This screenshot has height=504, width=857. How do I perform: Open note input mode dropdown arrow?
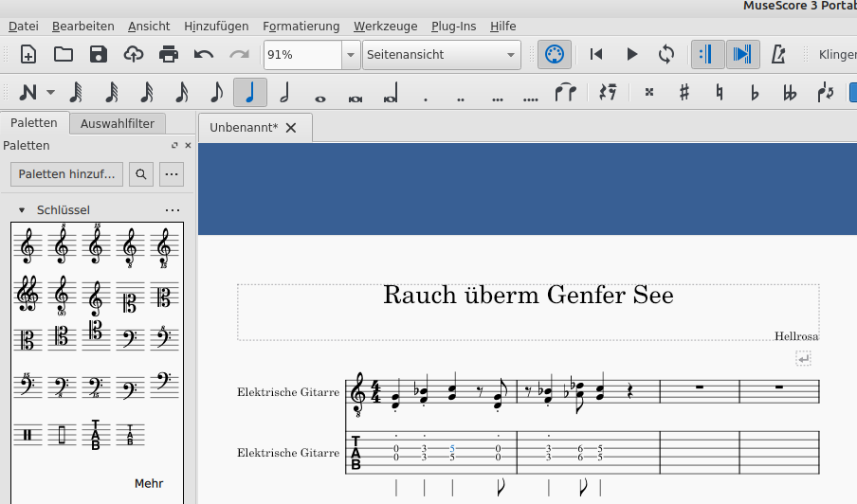click(x=50, y=92)
